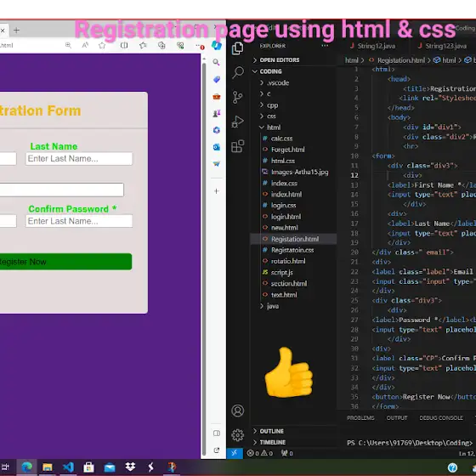Open search icon in Edge sidebar
476x476 pixels.
(x=216, y=62)
